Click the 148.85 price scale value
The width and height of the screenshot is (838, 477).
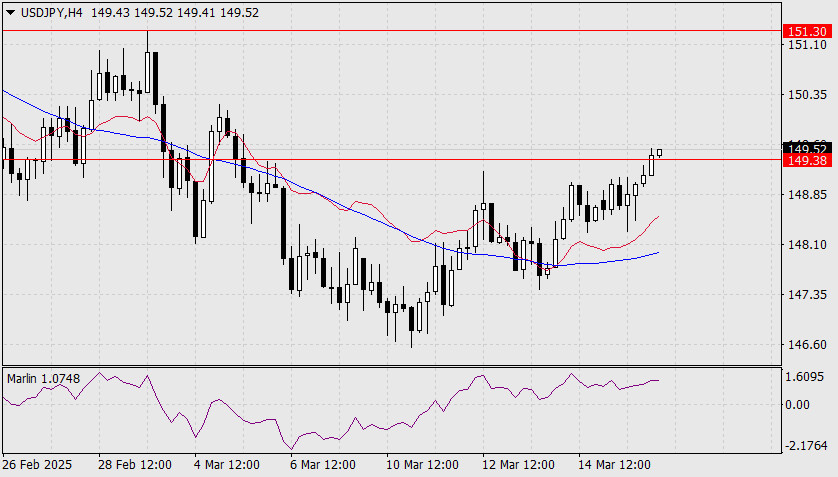coord(807,195)
